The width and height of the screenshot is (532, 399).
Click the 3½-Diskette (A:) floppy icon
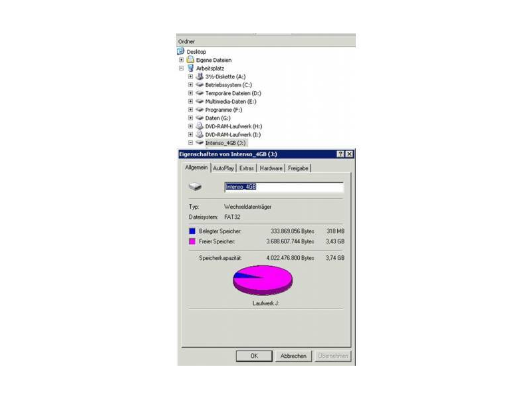200,76
